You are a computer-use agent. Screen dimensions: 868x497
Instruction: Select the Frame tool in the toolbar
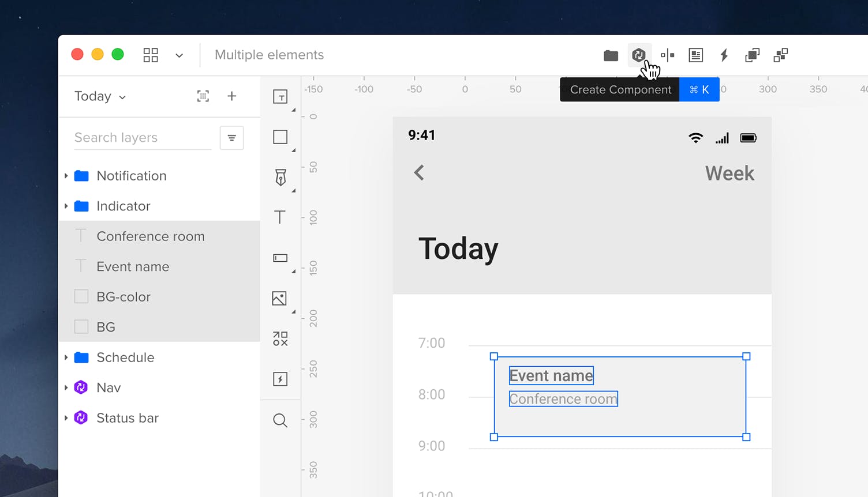(280, 96)
